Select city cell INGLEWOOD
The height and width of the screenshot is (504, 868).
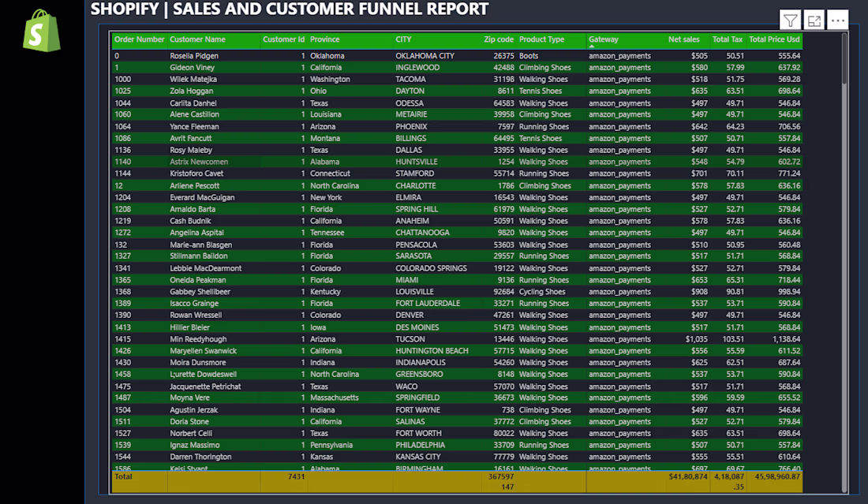[x=417, y=68]
